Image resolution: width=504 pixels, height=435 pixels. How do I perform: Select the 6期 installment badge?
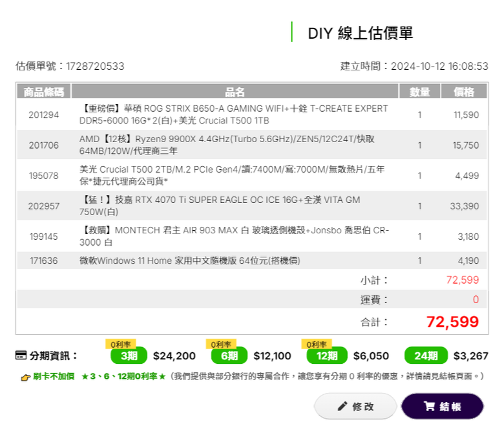(229, 355)
